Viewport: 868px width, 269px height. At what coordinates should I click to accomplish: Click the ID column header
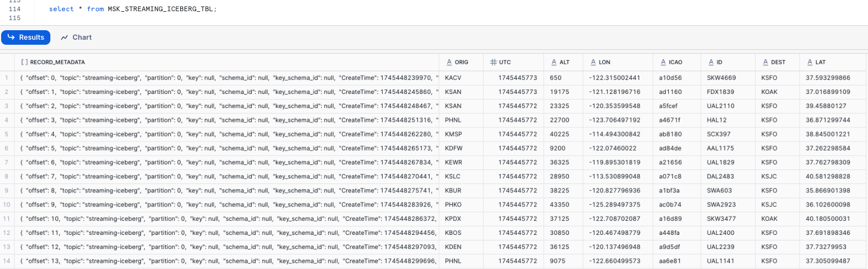tap(727, 62)
